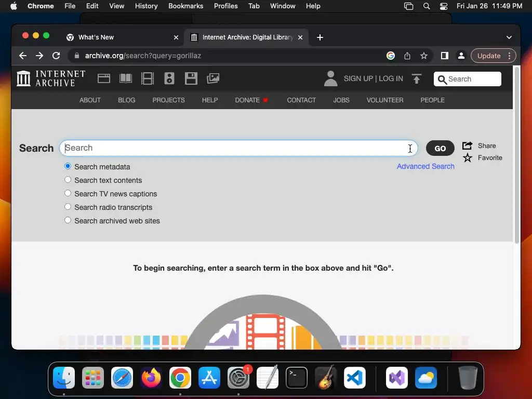Open the HELP link
The height and width of the screenshot is (399, 532).
pos(210,100)
